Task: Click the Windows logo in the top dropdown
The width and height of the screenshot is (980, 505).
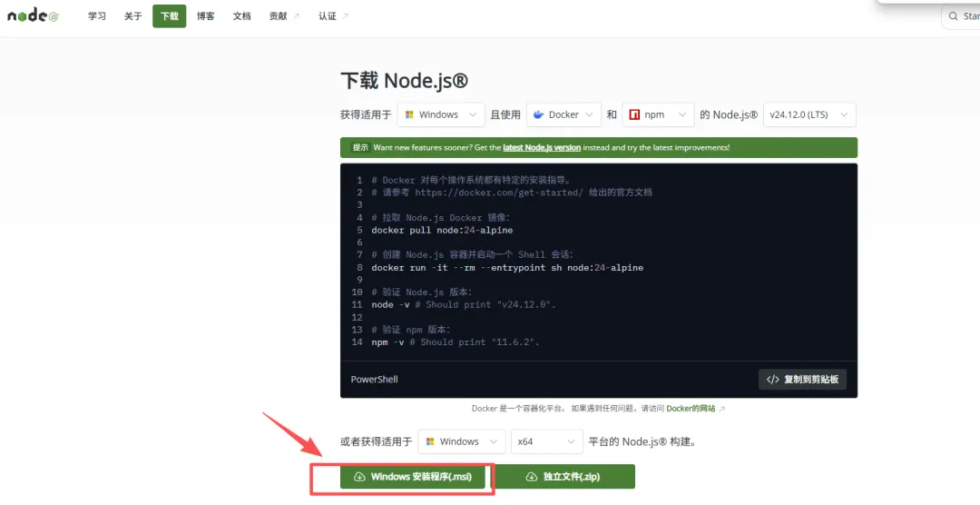Action: (409, 114)
